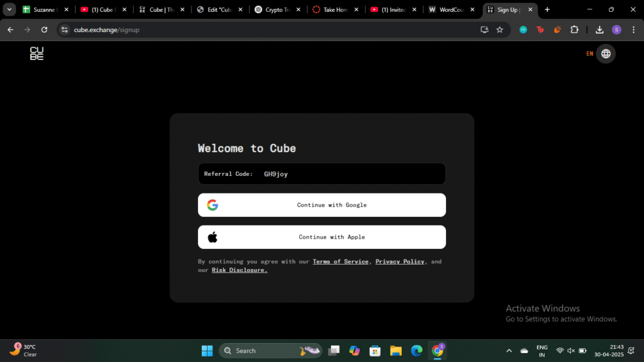The image size is (644, 362).
Task: Open the Chrome profile avatar
Action: (616, 30)
